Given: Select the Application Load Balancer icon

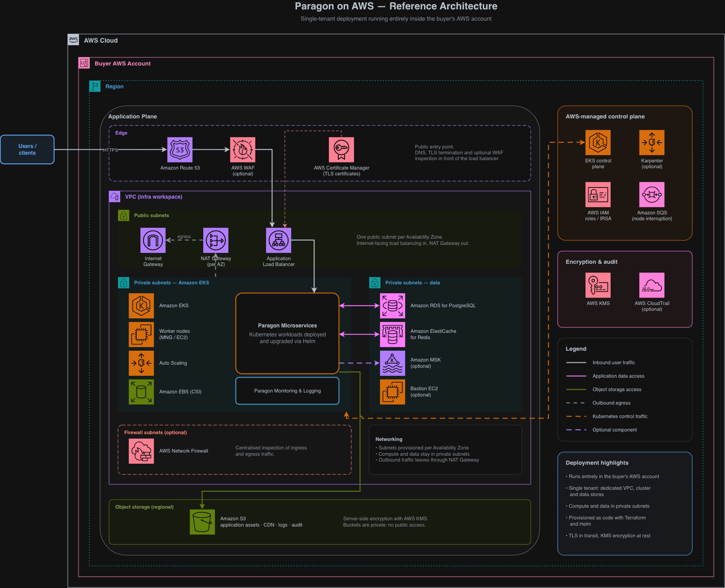Looking at the screenshot, I should tap(279, 240).
